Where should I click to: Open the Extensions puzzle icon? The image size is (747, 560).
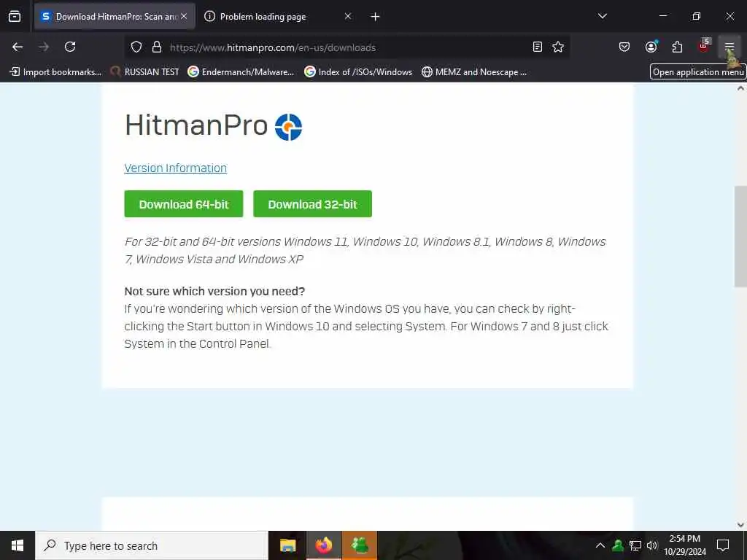click(x=677, y=47)
